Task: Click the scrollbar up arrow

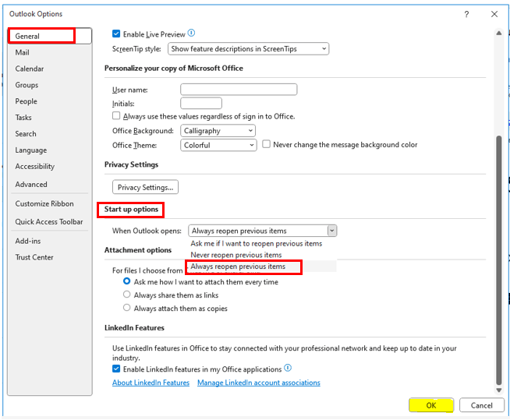Action: [x=498, y=34]
